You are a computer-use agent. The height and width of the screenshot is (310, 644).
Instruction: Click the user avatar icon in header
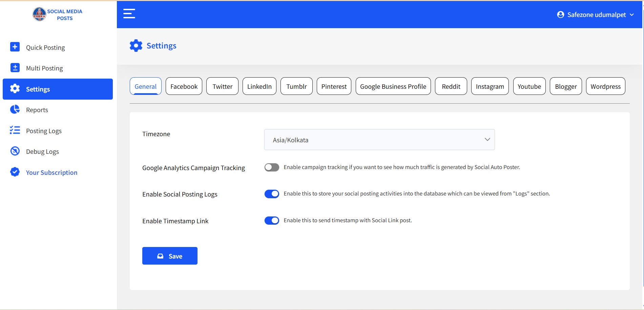coord(561,15)
